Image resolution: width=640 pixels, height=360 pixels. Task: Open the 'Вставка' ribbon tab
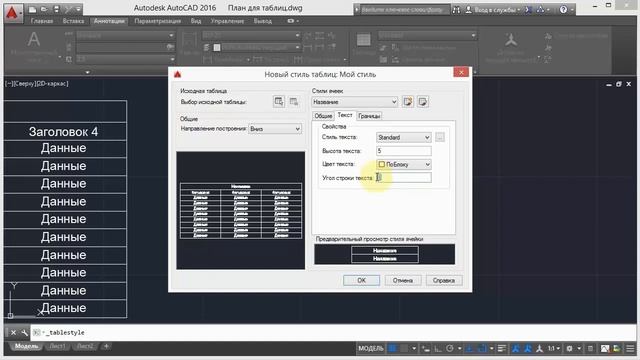pyautogui.click(x=73, y=21)
